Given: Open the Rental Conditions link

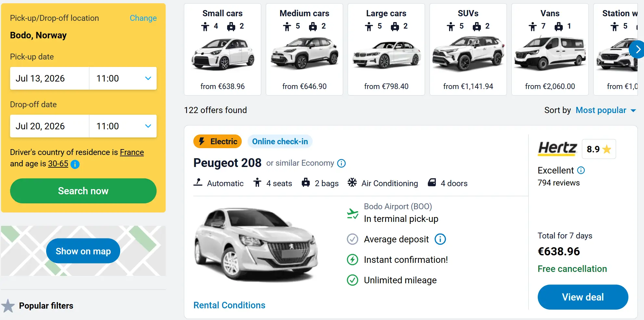Looking at the screenshot, I should pyautogui.click(x=229, y=305).
